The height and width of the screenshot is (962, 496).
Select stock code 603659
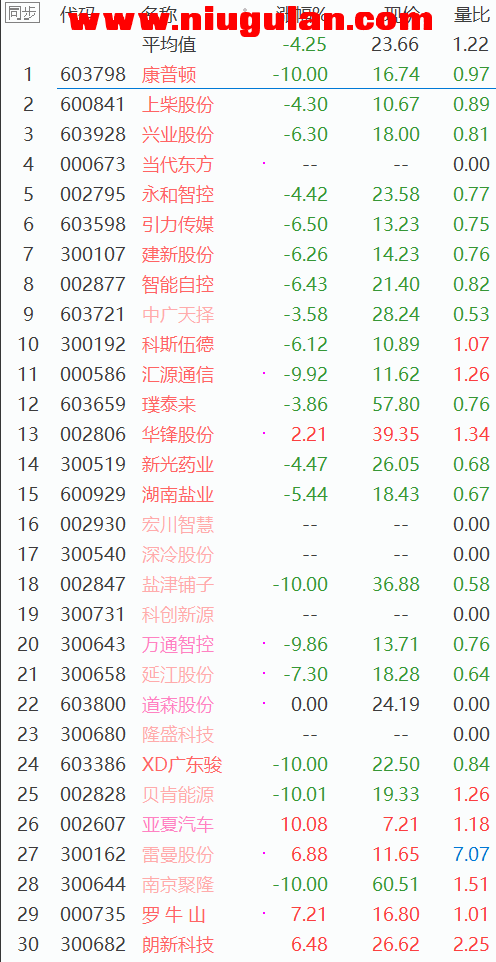coord(93,405)
